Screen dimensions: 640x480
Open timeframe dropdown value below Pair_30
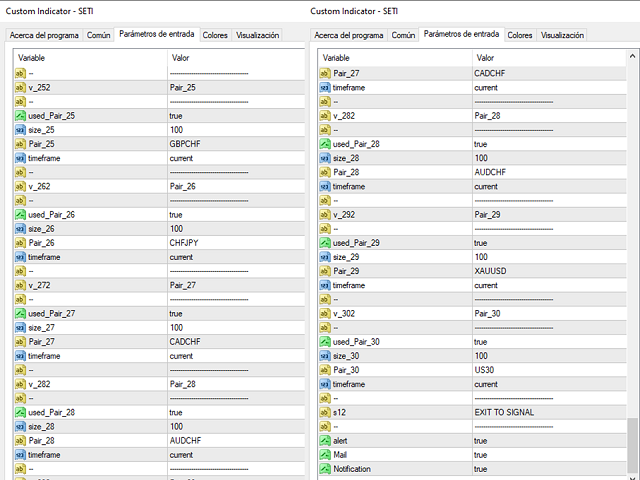549,384
